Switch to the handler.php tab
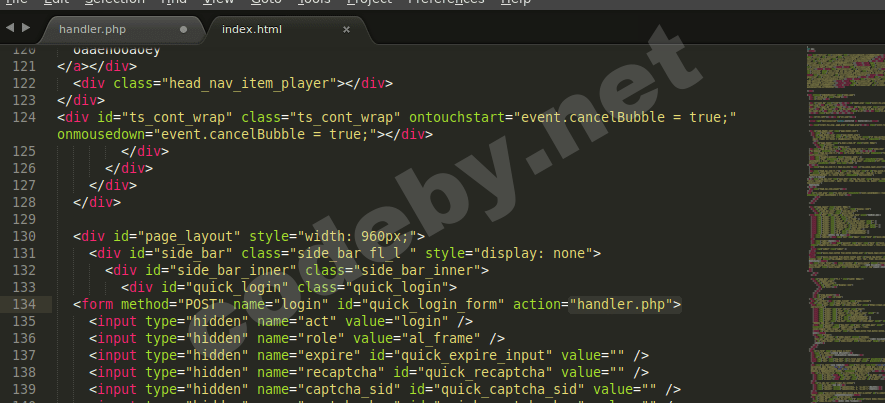The height and width of the screenshot is (403, 885). click(x=93, y=29)
